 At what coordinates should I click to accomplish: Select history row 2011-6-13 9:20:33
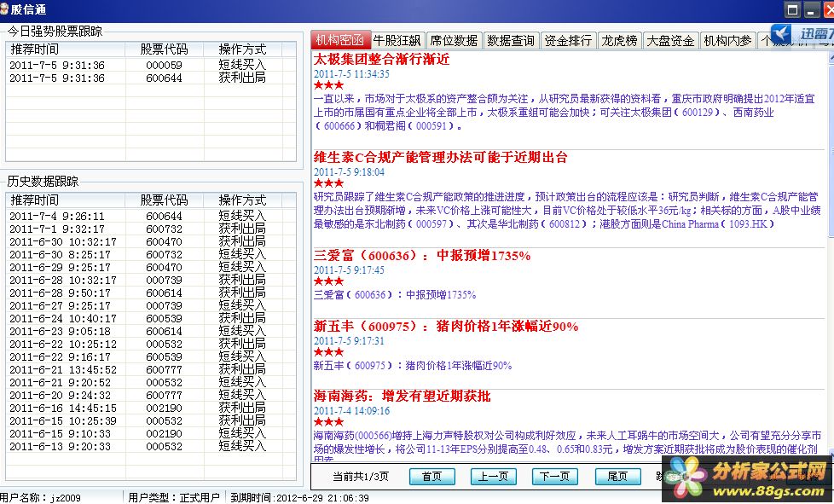(151, 447)
